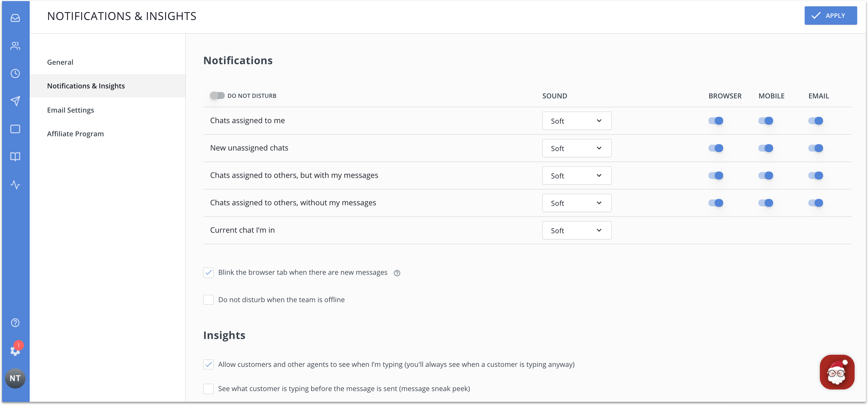Uncheck Allow customers to see when I'm typing

pos(208,364)
